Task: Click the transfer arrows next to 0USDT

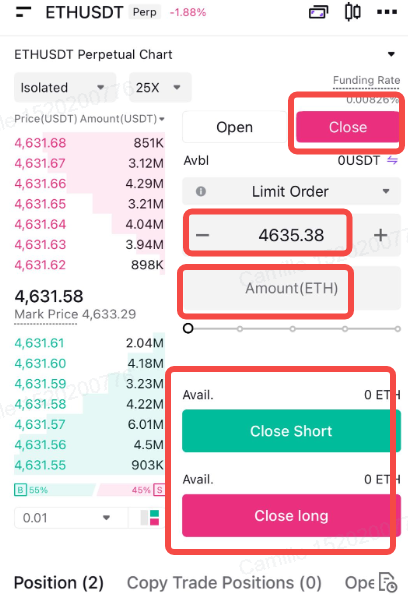Action: point(392,160)
